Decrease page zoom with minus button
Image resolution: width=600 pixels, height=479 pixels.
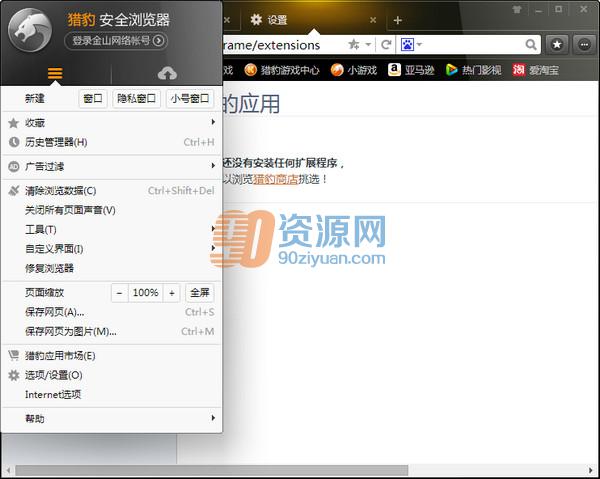(x=120, y=293)
